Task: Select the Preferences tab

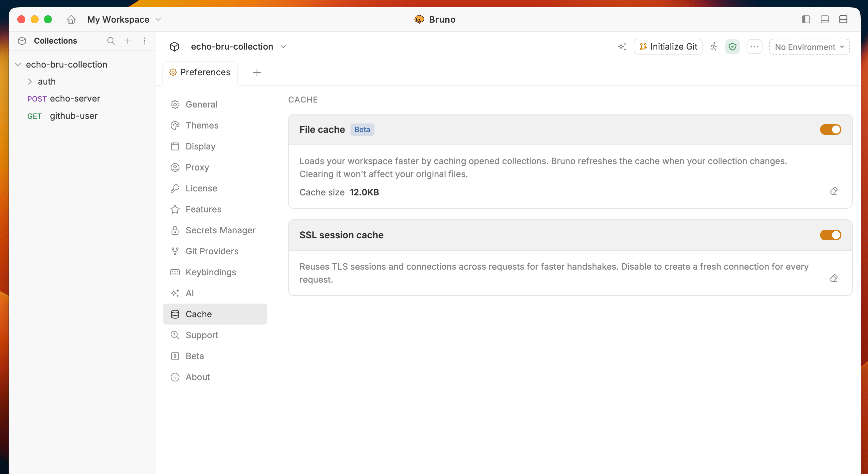Action: [x=200, y=73]
